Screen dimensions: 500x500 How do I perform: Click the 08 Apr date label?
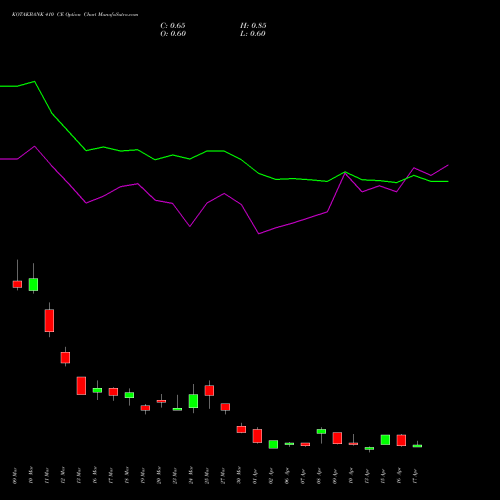pos(319,476)
